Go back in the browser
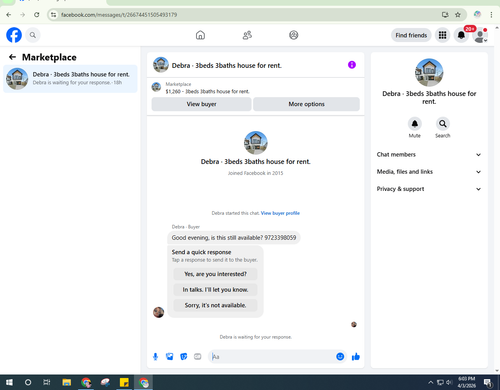 pyautogui.click(x=9, y=15)
